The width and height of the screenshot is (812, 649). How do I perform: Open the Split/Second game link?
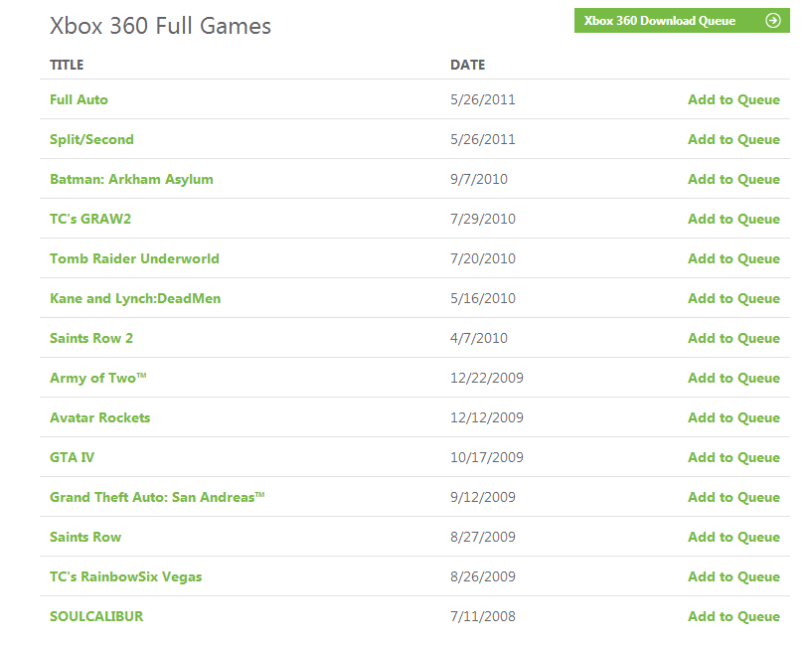pos(91,139)
